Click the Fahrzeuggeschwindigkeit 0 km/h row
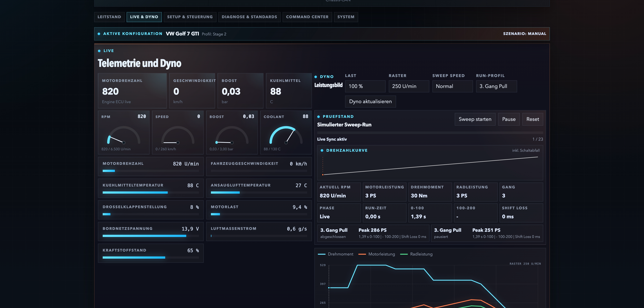 pos(259,167)
